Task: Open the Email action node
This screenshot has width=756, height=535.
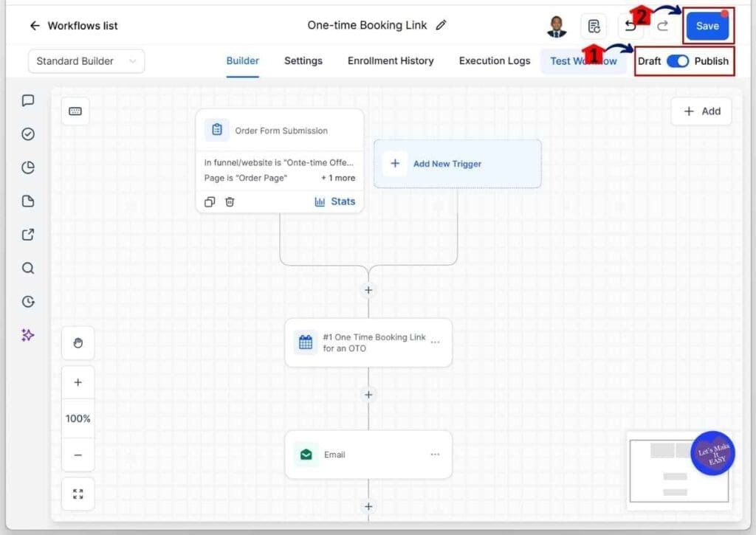Action: point(368,455)
